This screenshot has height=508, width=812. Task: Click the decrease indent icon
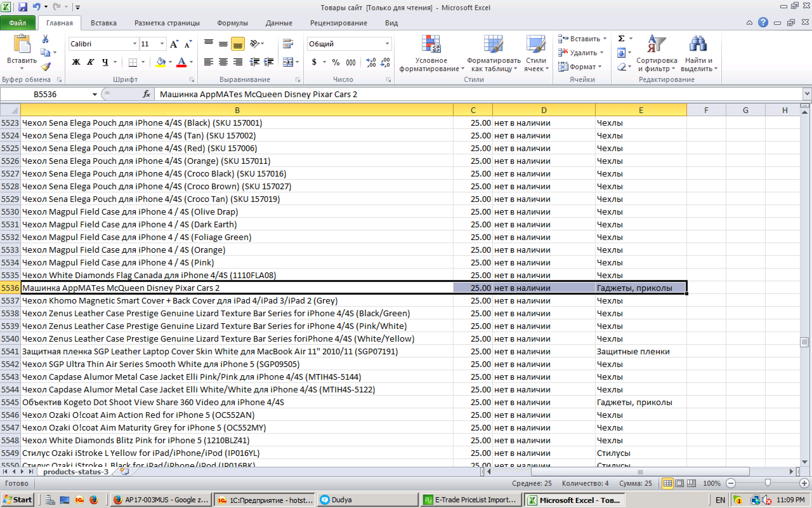point(255,62)
